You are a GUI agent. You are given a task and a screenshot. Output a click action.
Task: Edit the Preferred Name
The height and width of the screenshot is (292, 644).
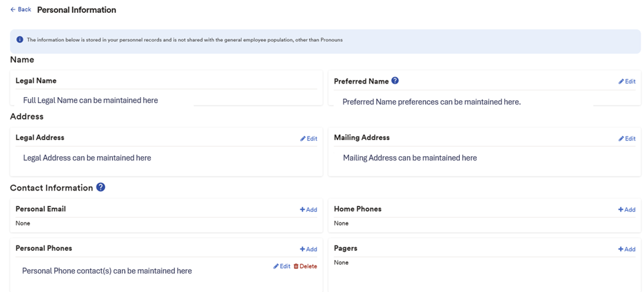point(627,82)
